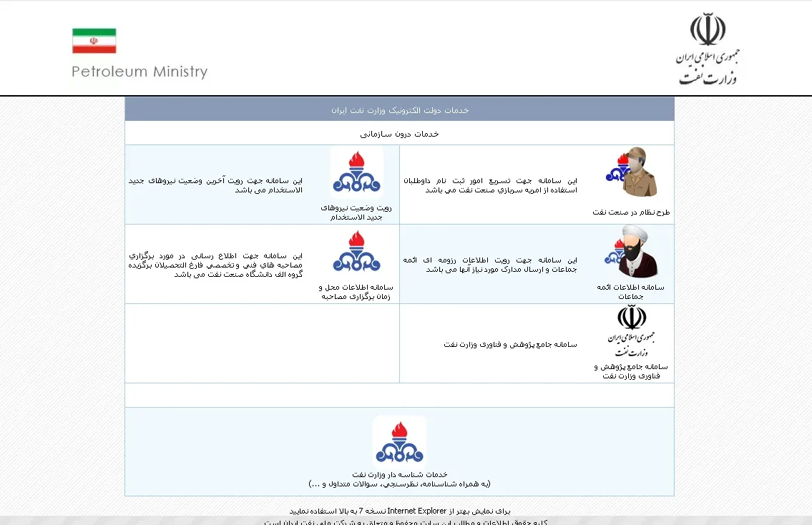The height and width of the screenshot is (525, 812).
Task: Click the Internet Explorer version 7 notice
Action: (x=399, y=511)
